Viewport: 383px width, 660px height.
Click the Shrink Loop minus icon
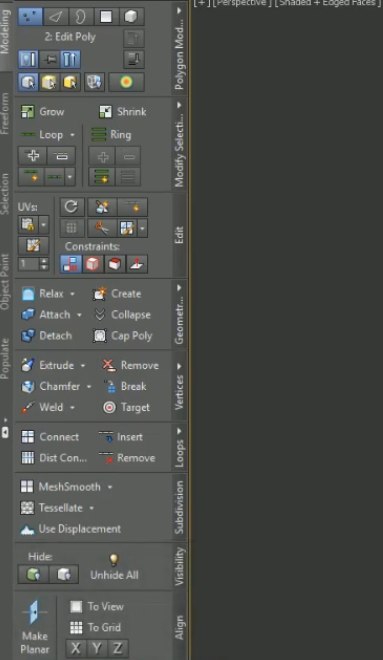pyautogui.click(x=61, y=155)
